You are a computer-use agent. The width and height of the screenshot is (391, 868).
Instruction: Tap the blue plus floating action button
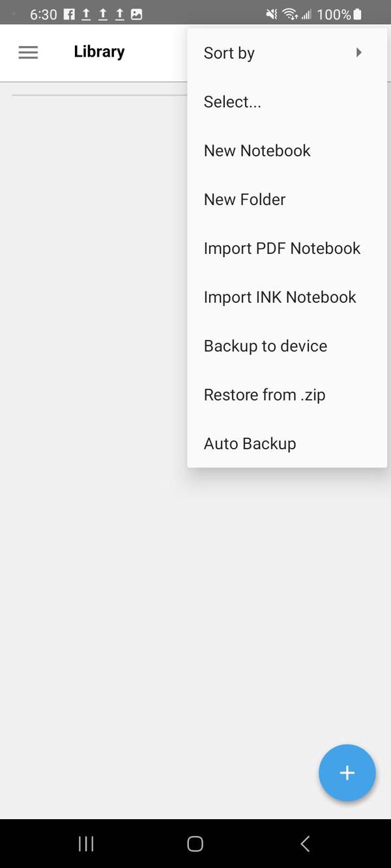[x=347, y=772]
